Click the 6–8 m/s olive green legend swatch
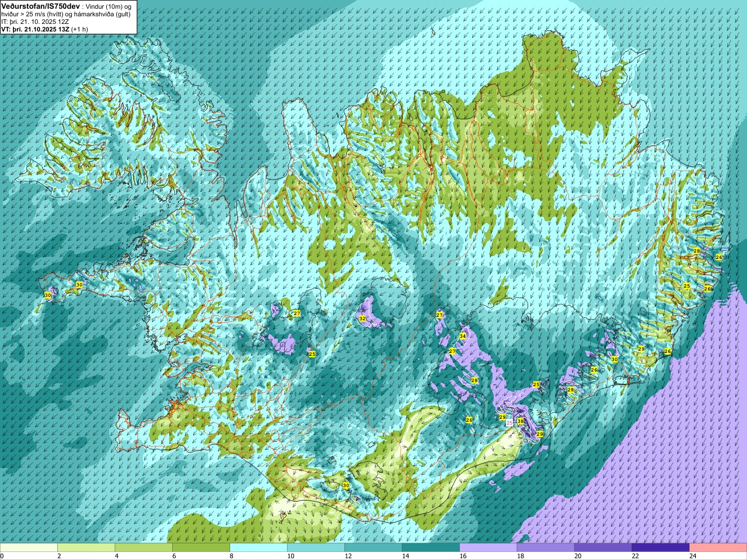 [201, 548]
